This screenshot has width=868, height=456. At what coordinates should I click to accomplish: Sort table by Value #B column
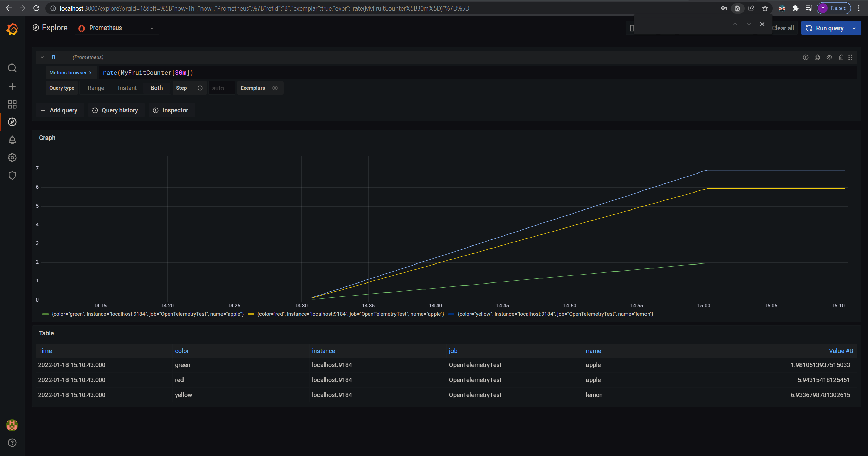[x=841, y=351]
